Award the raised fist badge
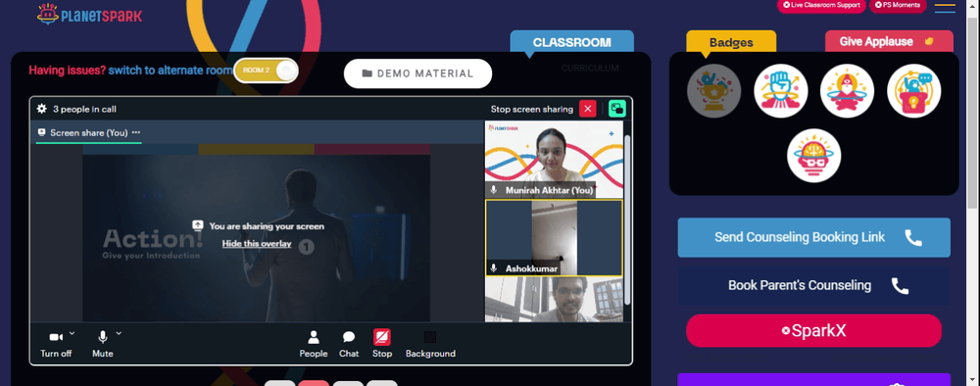The image size is (980, 386). click(x=781, y=91)
